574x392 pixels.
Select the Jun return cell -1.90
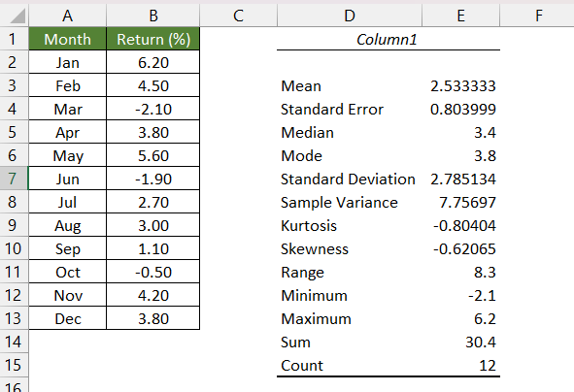pos(153,179)
